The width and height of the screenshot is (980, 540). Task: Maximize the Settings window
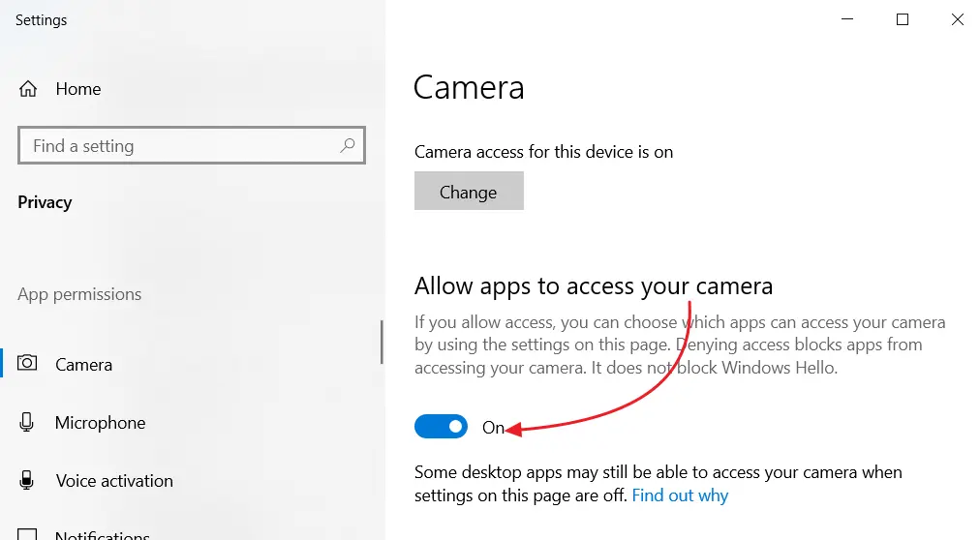coord(903,19)
